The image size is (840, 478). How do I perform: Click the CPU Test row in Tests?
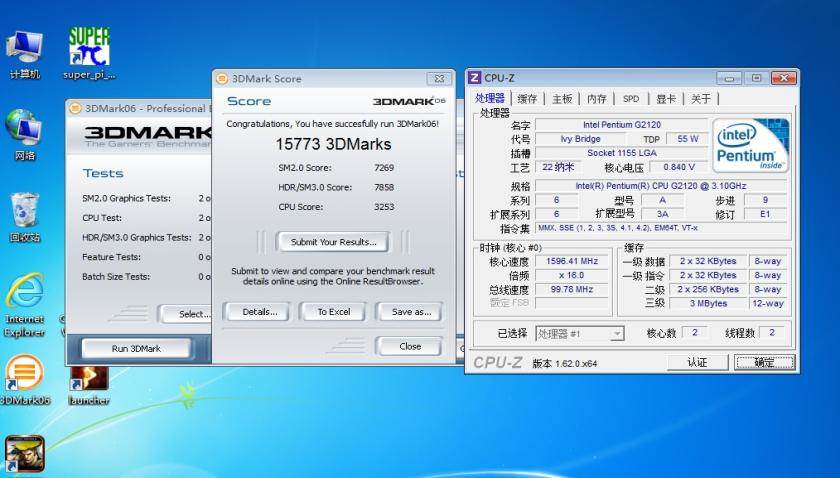(146, 218)
